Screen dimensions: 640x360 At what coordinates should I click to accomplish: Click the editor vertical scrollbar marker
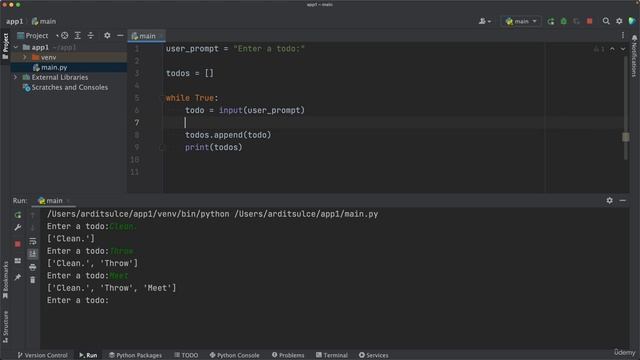(625, 137)
